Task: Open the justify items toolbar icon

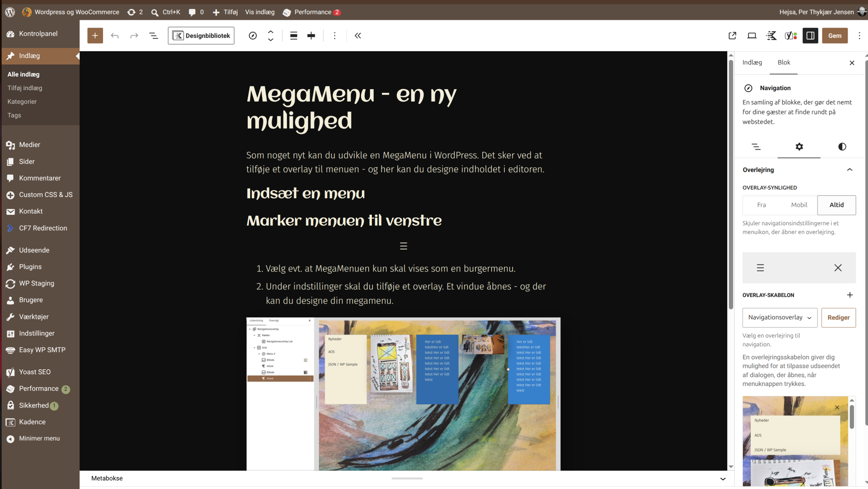Action: pyautogui.click(x=311, y=36)
